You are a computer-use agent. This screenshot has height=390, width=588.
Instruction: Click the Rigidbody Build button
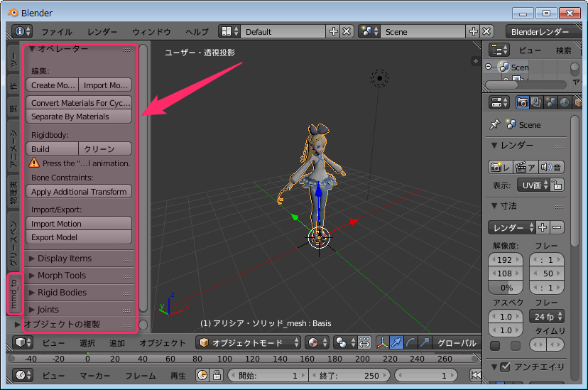(53, 148)
